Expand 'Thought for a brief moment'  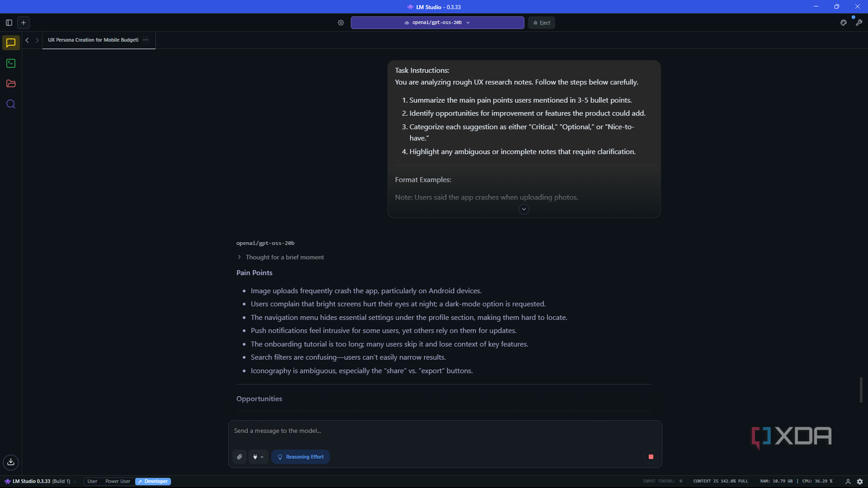(281, 257)
